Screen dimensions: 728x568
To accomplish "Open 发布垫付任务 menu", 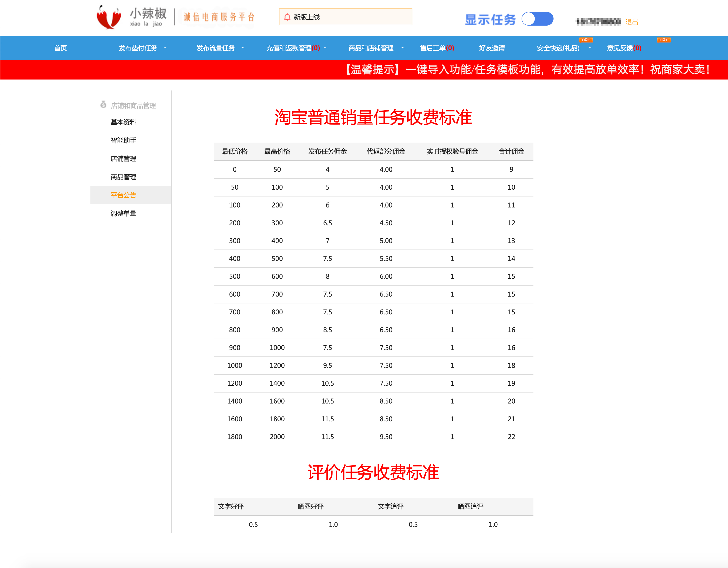I will tap(138, 48).
